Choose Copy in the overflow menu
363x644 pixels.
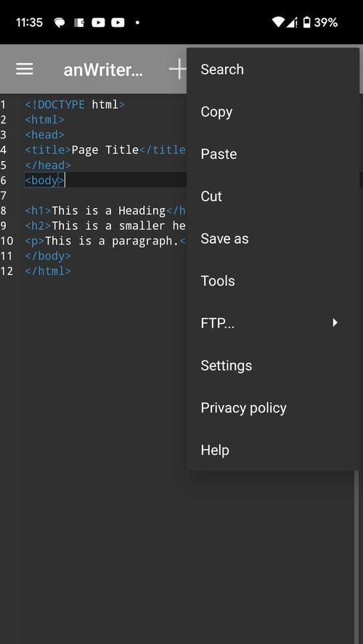(273, 112)
